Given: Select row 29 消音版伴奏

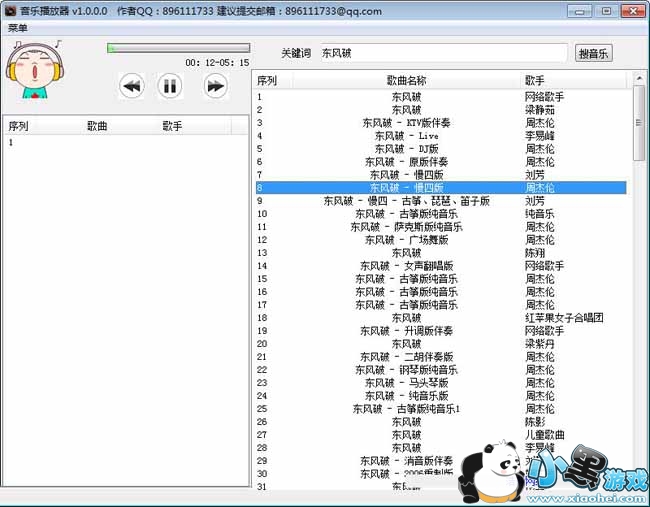Looking at the screenshot, I should pyautogui.click(x=441, y=461).
